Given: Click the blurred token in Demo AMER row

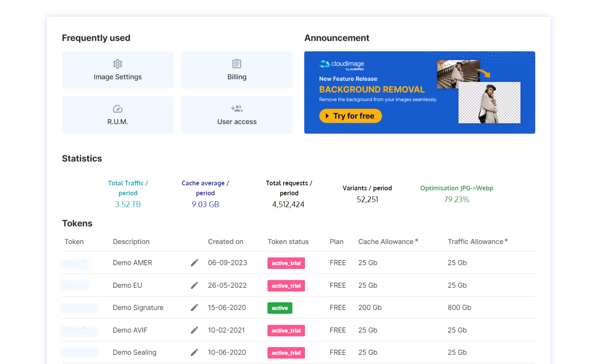Looking at the screenshot, I should [75, 263].
